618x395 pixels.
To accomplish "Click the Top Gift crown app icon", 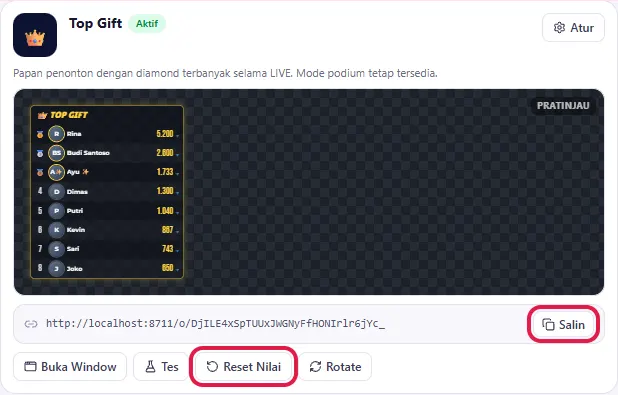I will point(35,35).
